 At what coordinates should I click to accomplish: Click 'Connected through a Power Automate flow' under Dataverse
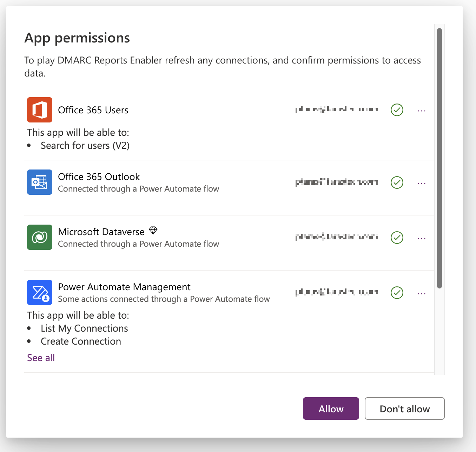pyautogui.click(x=139, y=244)
